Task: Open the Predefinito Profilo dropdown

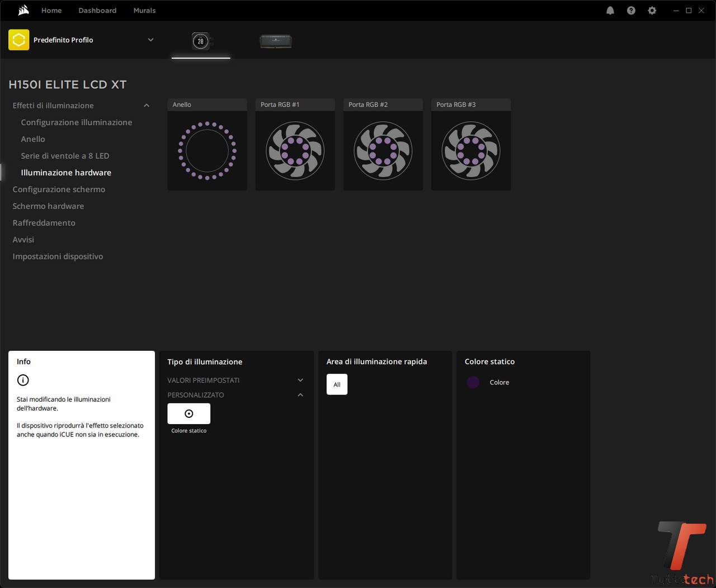Action: pyautogui.click(x=150, y=40)
